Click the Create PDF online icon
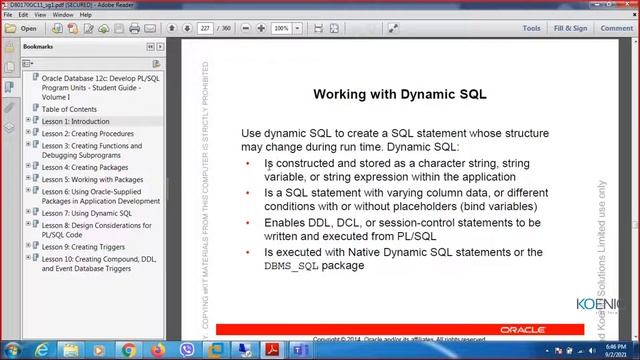This screenshot has width=640, height=360. click(57, 29)
